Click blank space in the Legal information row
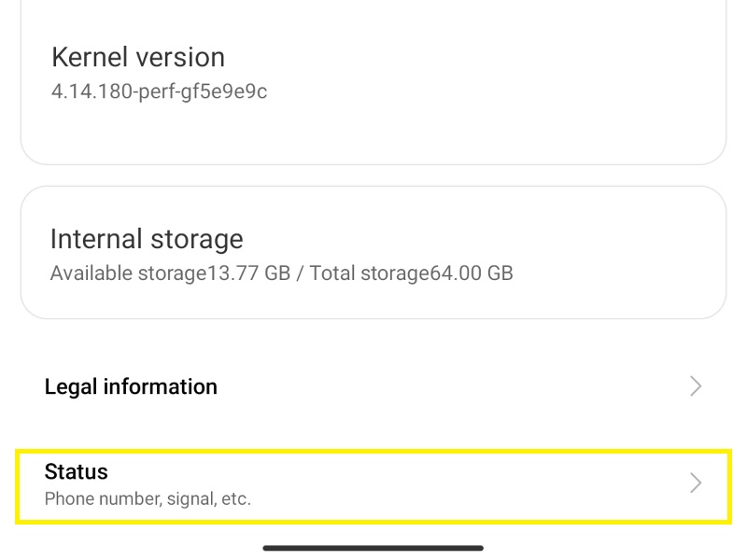 click(x=448, y=386)
